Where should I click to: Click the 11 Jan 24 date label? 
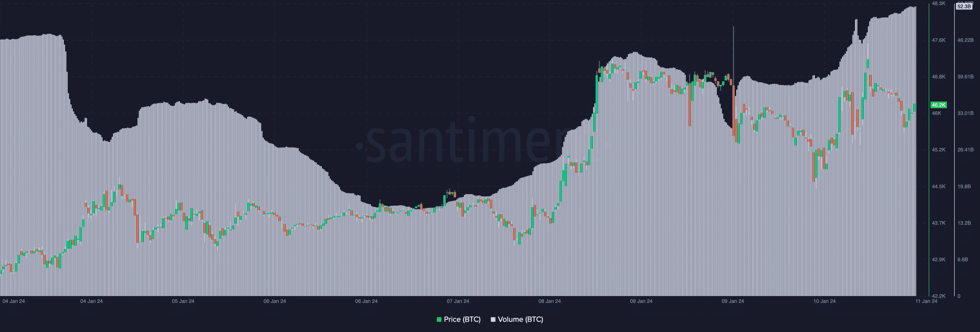pos(926,301)
